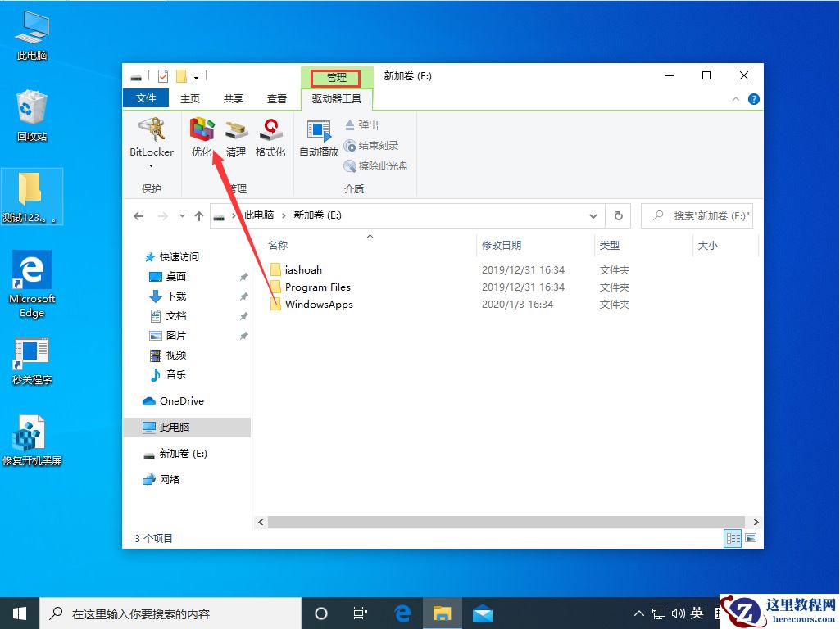The image size is (840, 629).
Task: Open the address bar history dropdown
Action: (x=593, y=215)
